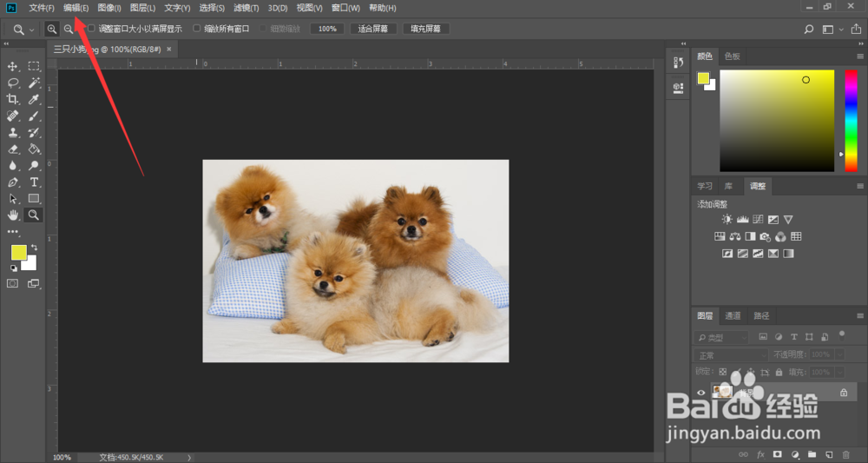This screenshot has height=463, width=868.
Task: Open the 类型 layer filter dropdown
Action: (720, 337)
